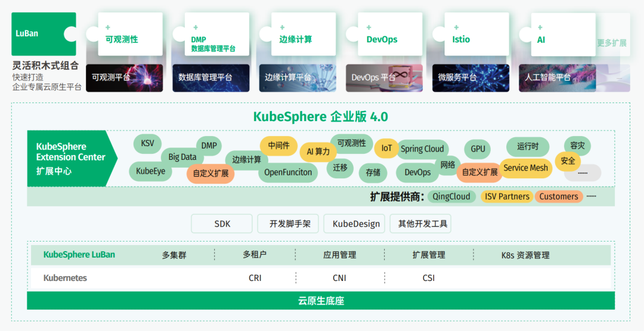Select 多租户 in the LuBan row

[255, 255]
